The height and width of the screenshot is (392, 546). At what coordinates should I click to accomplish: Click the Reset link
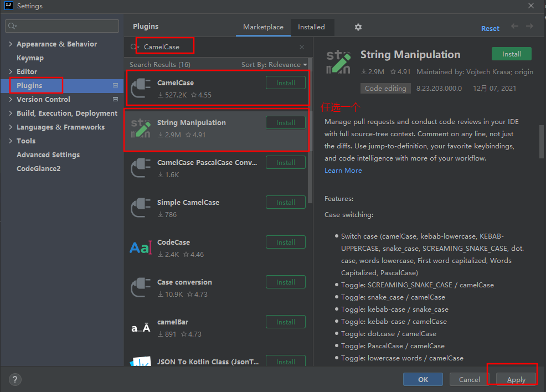pyautogui.click(x=490, y=29)
